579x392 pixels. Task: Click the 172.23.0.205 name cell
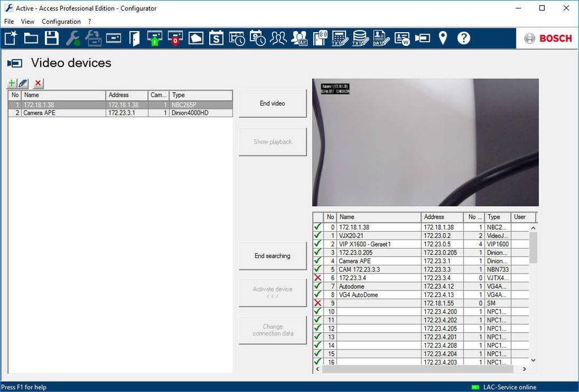click(x=379, y=252)
